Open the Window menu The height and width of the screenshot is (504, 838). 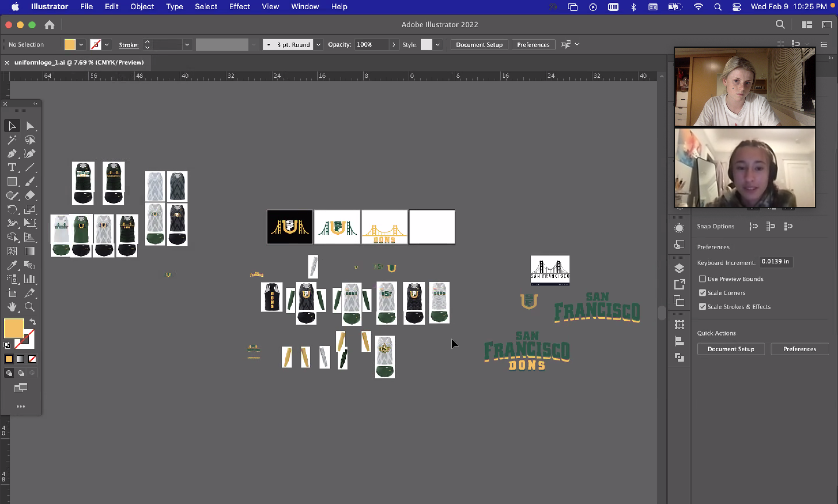[305, 7]
